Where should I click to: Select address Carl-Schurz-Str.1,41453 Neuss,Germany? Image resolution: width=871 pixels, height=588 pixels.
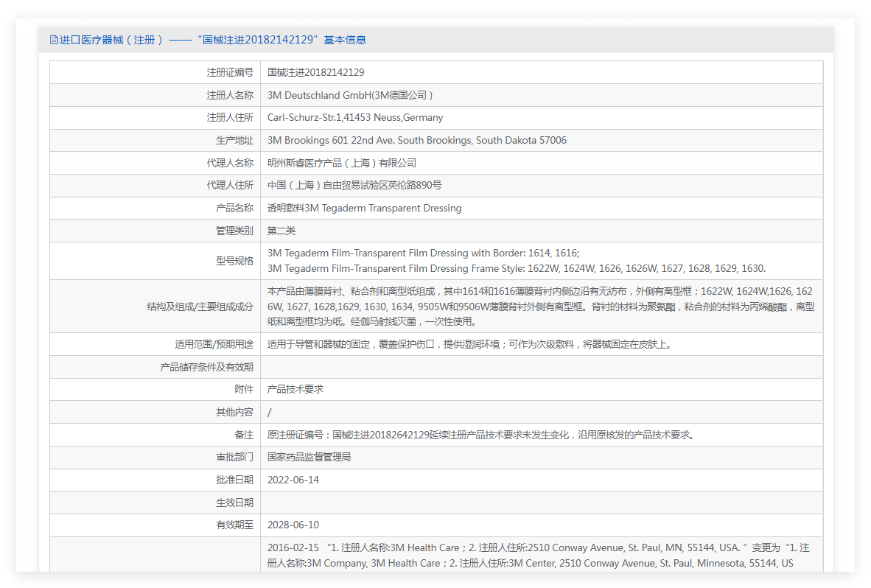355,118
